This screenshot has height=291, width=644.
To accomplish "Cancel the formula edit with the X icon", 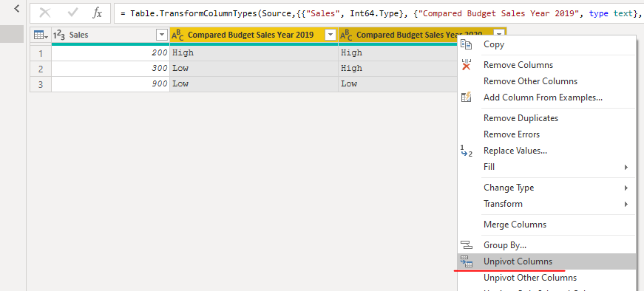I will coord(45,13).
